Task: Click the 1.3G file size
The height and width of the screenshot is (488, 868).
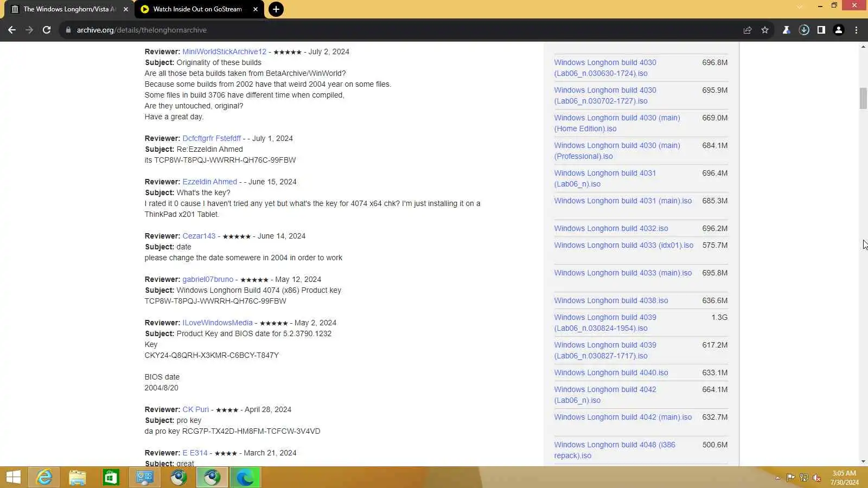Action: pos(719,317)
